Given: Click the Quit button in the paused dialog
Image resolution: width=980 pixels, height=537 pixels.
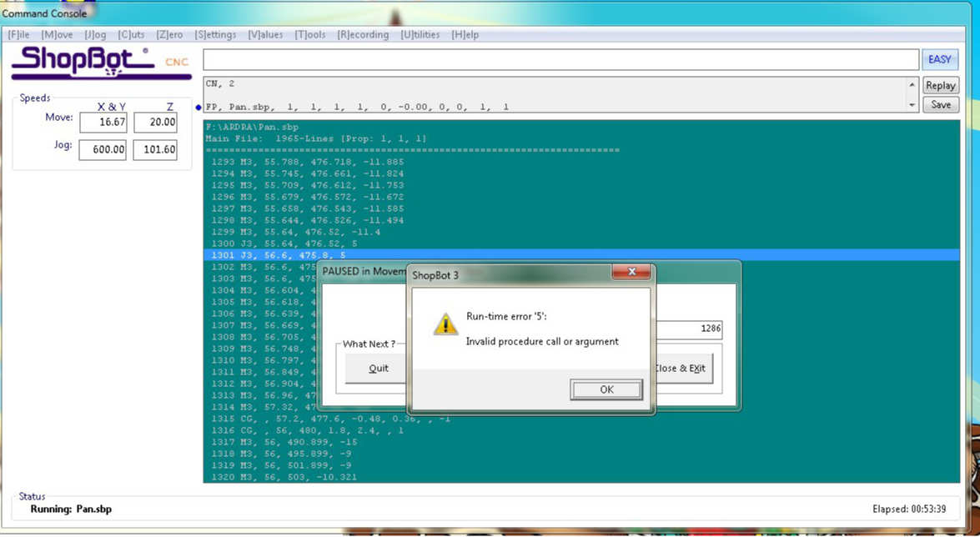Looking at the screenshot, I should pos(378,369).
